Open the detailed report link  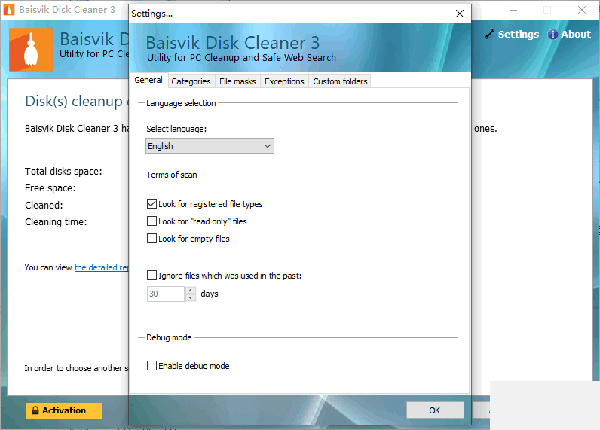[101, 267]
